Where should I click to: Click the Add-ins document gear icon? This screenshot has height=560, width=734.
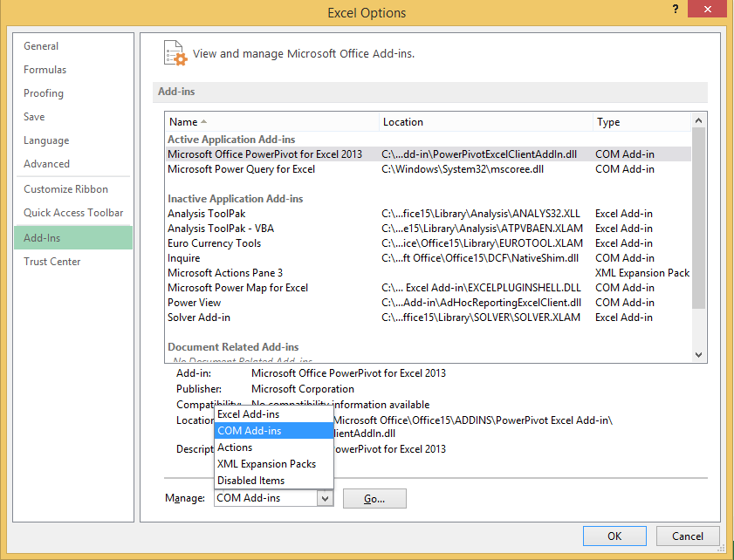coord(175,53)
